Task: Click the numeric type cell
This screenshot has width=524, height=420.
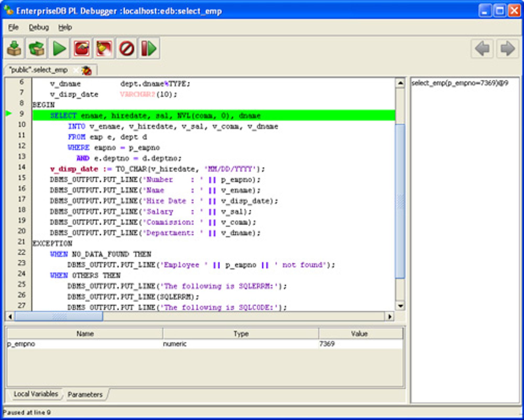Action: [x=241, y=344]
